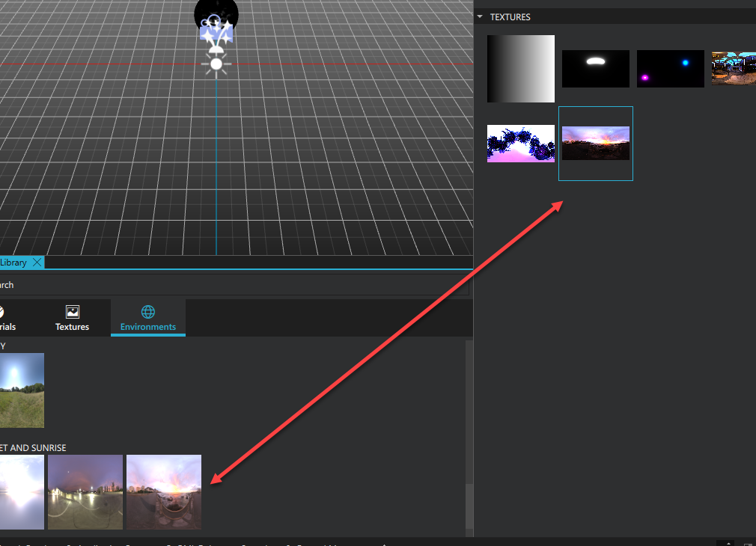This screenshot has height=546, width=756.
Task: Select the indoor mall HDRI texture
Action: click(x=733, y=68)
